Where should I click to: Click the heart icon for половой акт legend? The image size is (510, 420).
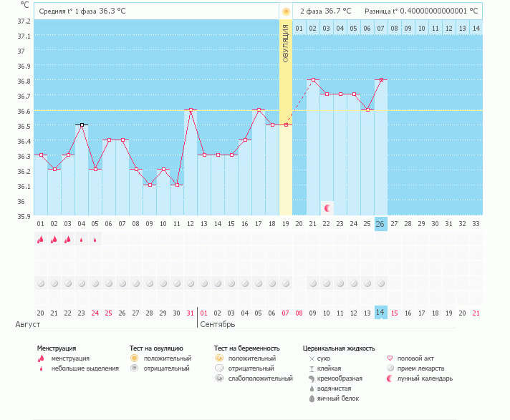[390, 358]
